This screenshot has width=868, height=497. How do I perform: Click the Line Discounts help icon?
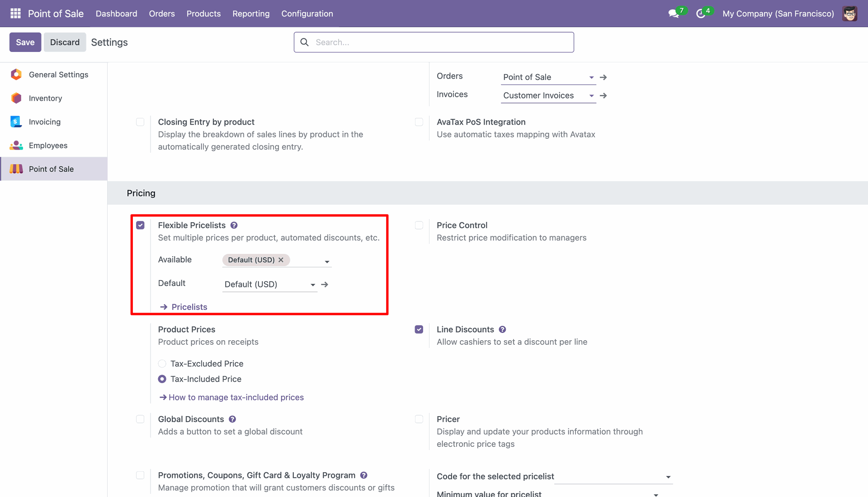(502, 329)
